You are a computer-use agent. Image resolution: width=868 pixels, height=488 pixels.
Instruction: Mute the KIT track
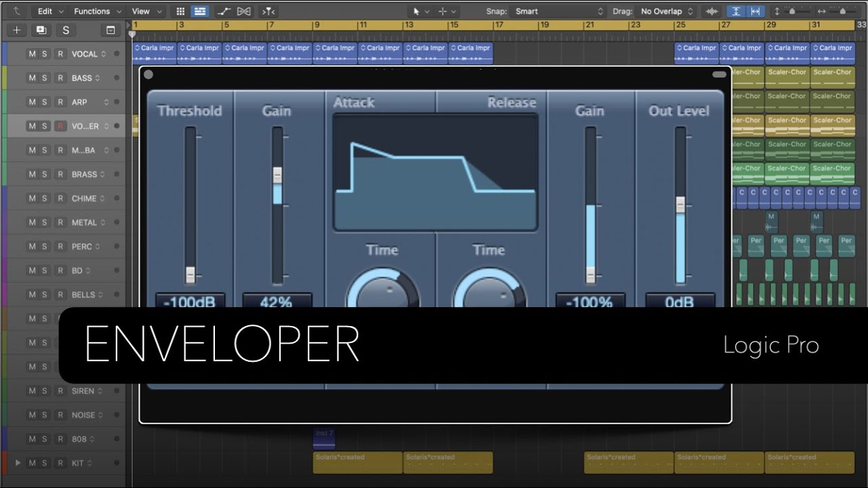coord(32,463)
